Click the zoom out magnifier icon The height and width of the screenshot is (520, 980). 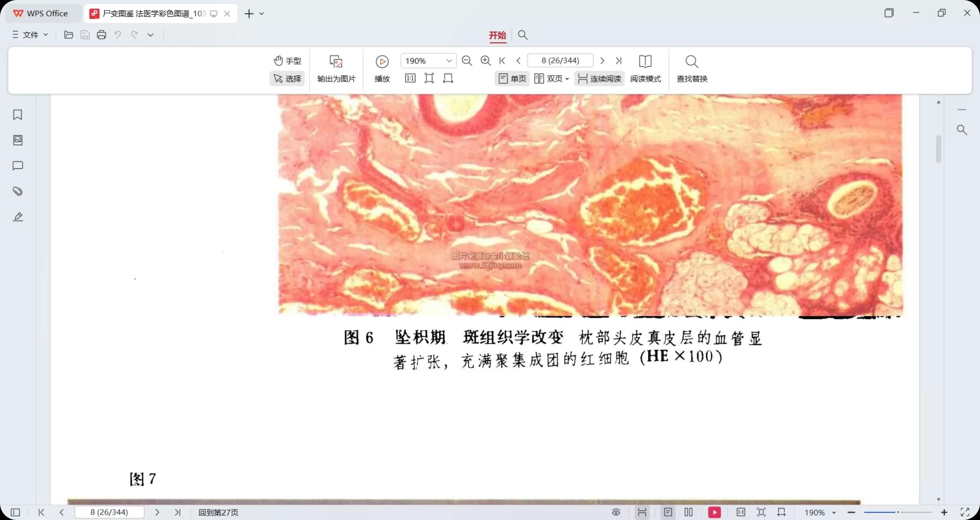pyautogui.click(x=467, y=60)
